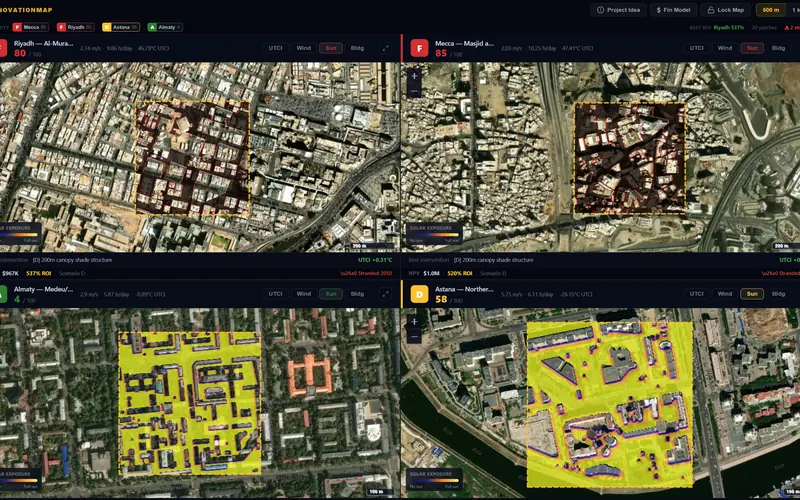The height and width of the screenshot is (500, 800).
Task: Open the Project Idea panel
Action: (618, 10)
